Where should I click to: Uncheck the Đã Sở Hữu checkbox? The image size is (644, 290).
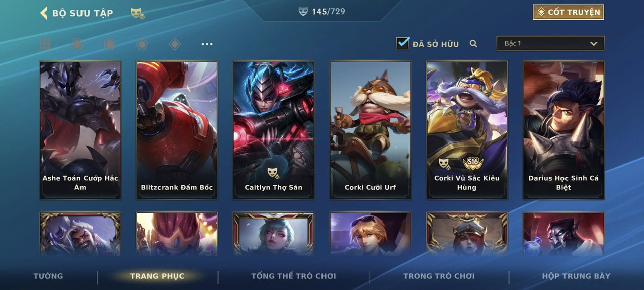(x=403, y=43)
